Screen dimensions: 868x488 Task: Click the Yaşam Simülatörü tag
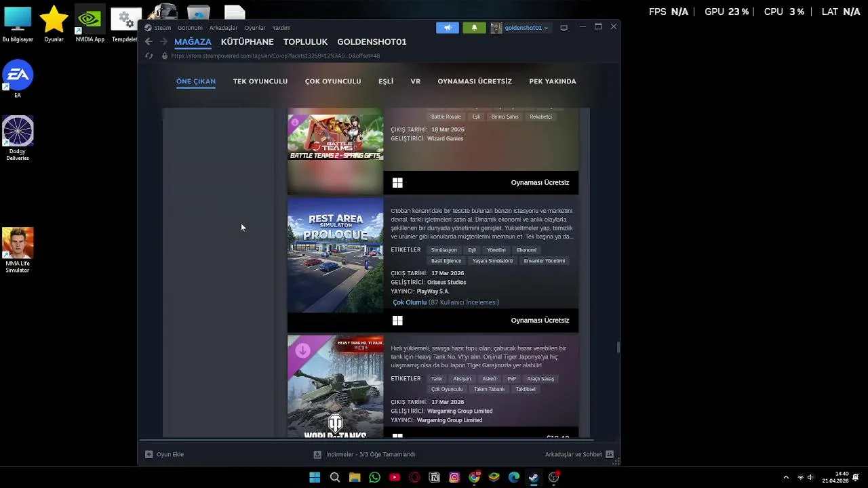492,261
